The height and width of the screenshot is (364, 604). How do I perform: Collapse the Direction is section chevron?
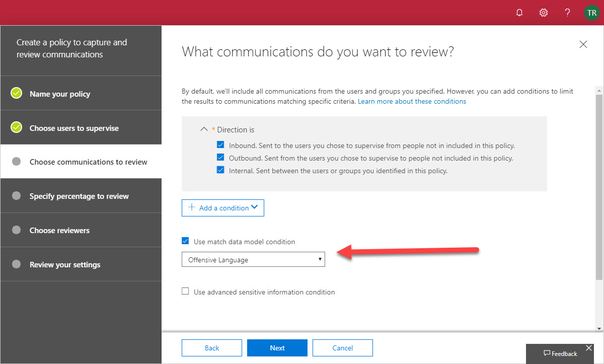(x=204, y=129)
